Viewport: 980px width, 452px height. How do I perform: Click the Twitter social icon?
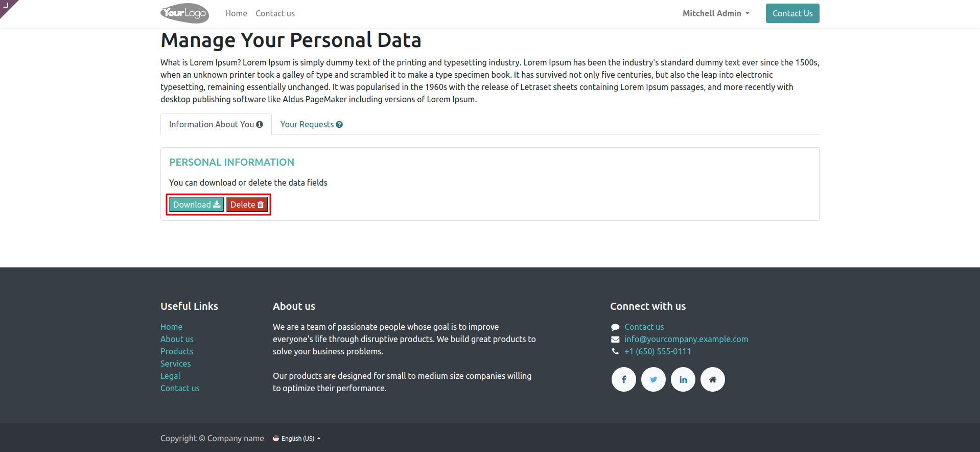[x=653, y=379]
